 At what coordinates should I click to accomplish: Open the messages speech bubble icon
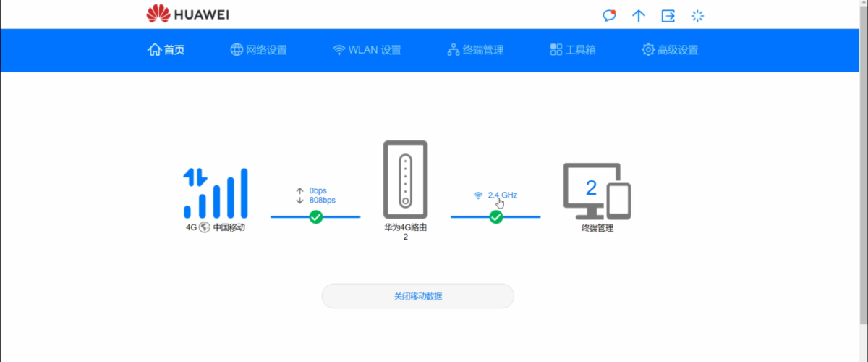tap(610, 15)
